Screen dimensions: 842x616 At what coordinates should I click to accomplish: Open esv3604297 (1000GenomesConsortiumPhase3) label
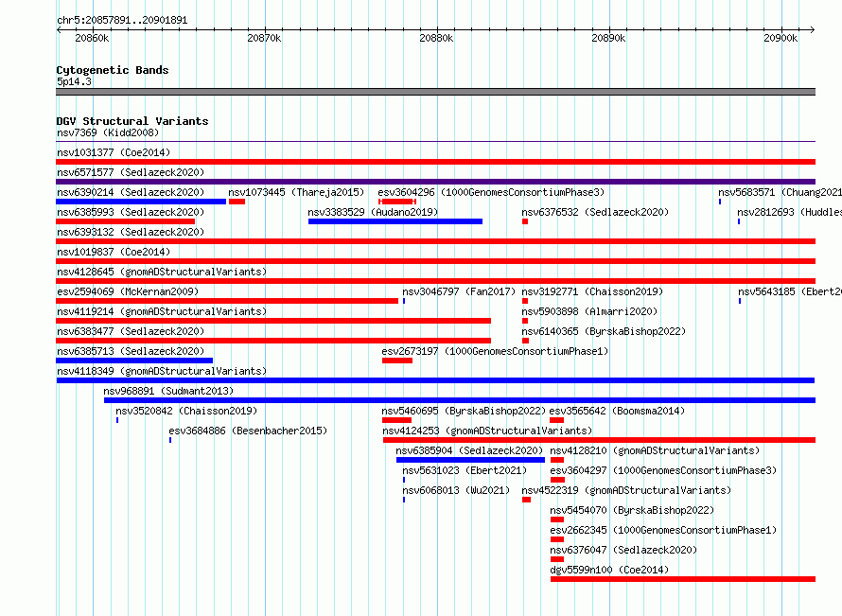coord(663,470)
